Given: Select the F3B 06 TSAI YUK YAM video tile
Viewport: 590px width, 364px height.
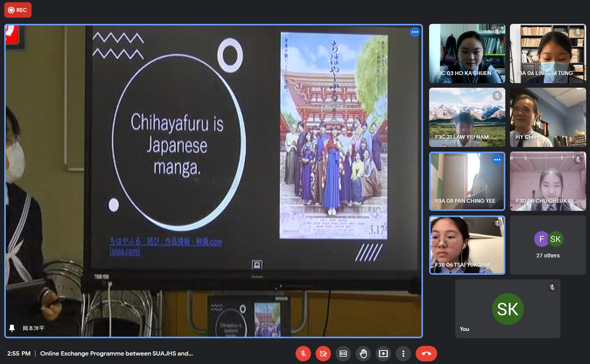Looking at the screenshot, I should (x=467, y=245).
